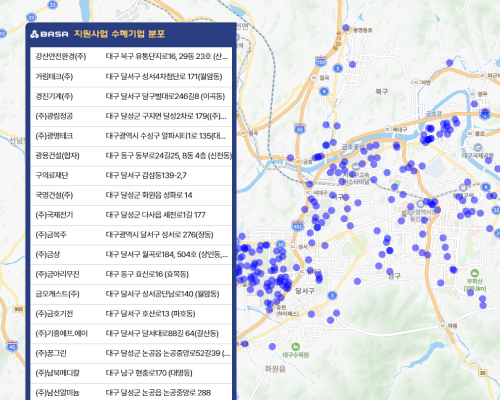Click the 지원사업 수혜기업 분포 panel title
The image size is (500, 400).
tap(120, 34)
